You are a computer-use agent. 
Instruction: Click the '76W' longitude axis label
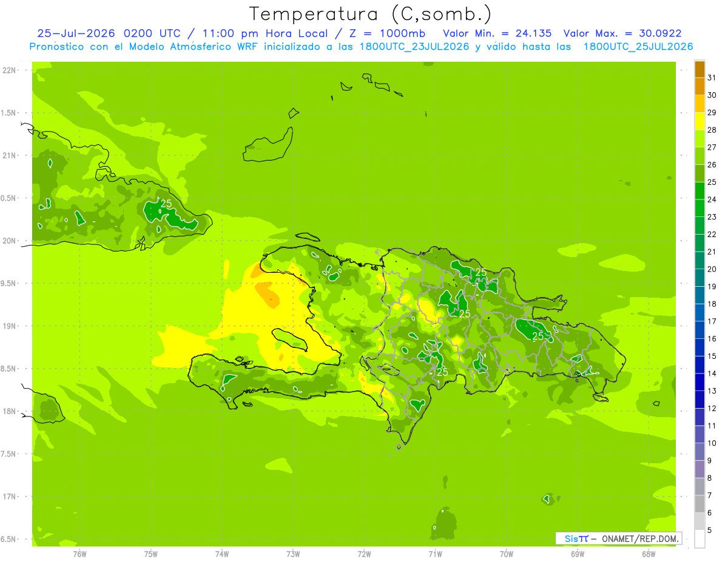(x=79, y=554)
